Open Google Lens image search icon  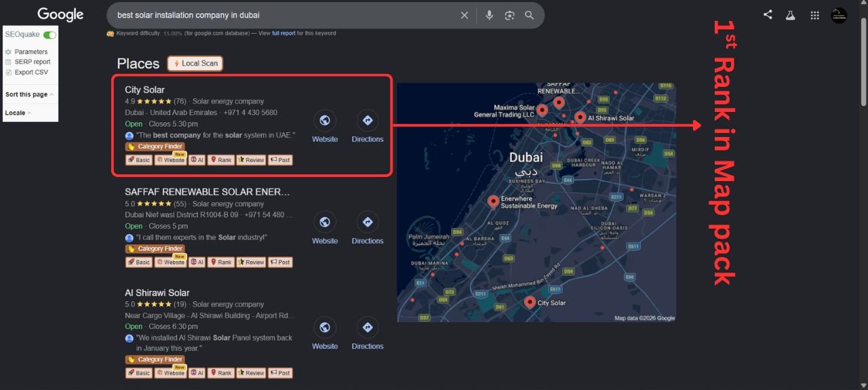click(x=509, y=15)
